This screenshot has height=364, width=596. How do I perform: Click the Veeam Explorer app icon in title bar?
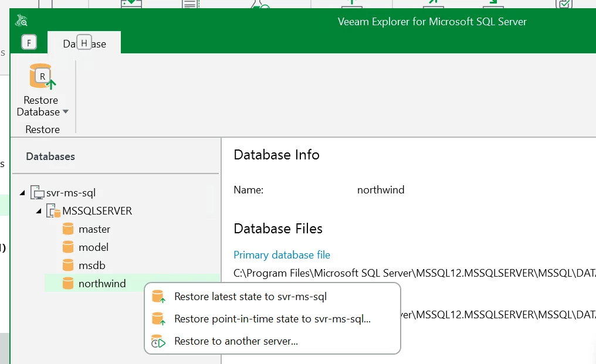point(21,21)
